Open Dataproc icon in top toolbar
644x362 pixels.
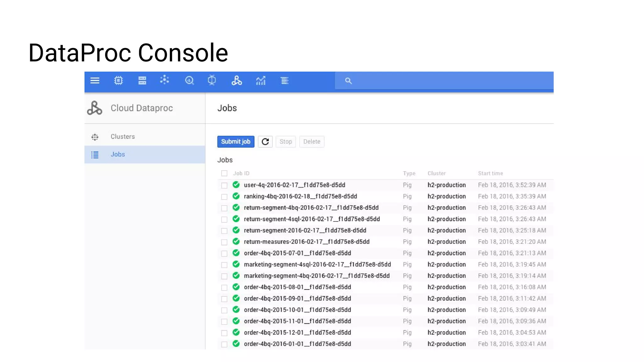pyautogui.click(x=236, y=80)
